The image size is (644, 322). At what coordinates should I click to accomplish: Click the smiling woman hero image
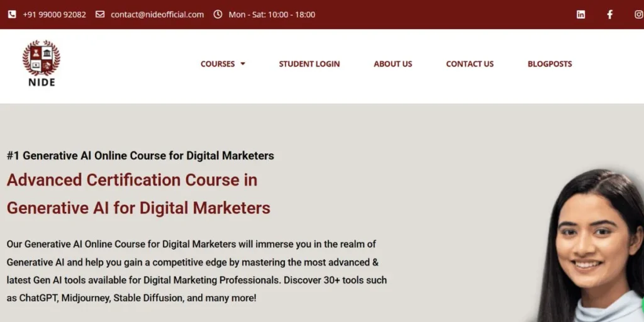(x=590, y=246)
